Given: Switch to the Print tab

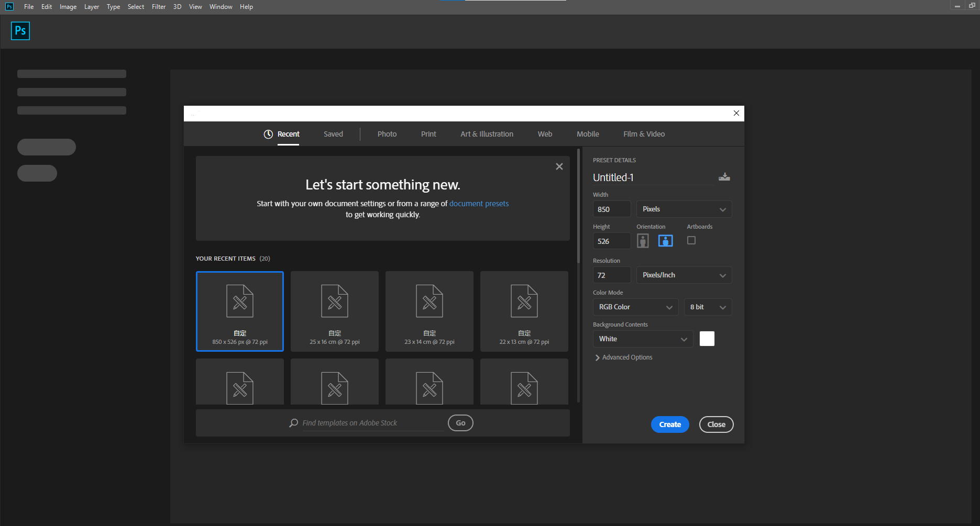Looking at the screenshot, I should (428, 134).
